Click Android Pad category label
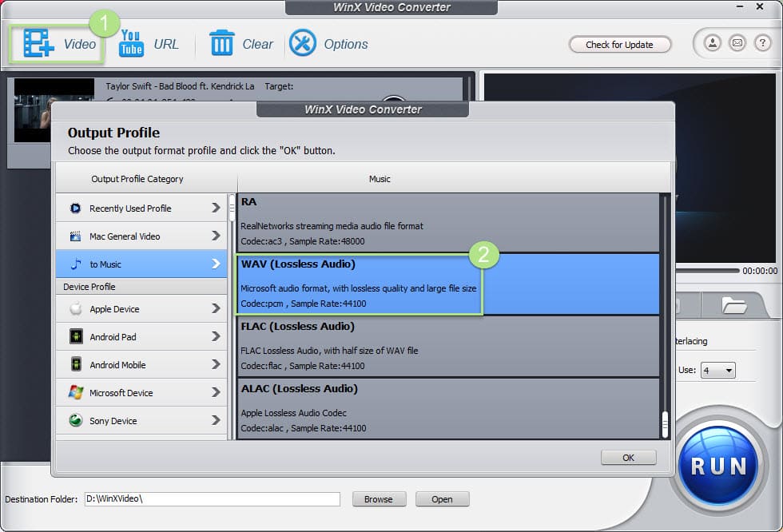This screenshot has width=783, height=532. 113,337
